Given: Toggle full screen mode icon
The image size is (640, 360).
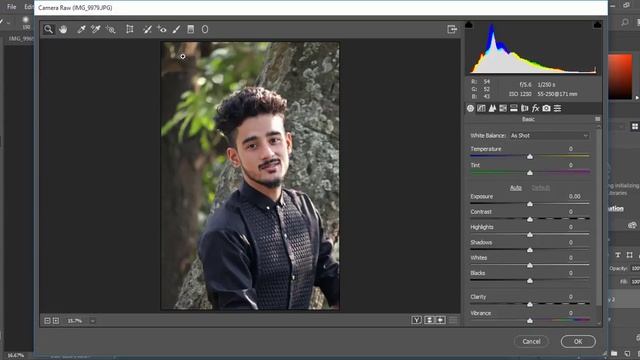Looking at the screenshot, I should [452, 29].
